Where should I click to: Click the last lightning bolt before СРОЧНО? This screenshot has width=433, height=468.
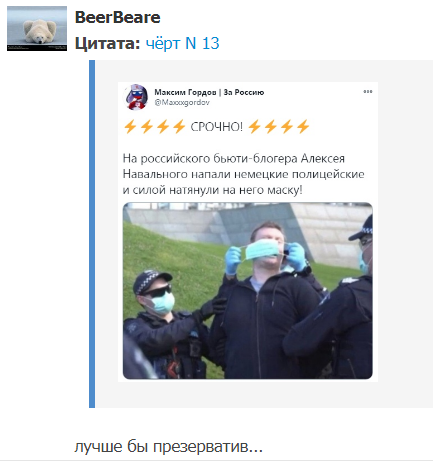point(179,127)
